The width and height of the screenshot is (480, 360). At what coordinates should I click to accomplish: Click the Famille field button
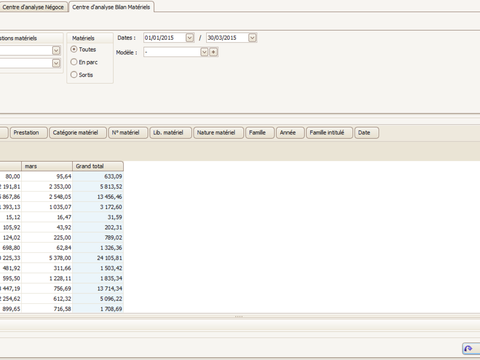click(260, 133)
